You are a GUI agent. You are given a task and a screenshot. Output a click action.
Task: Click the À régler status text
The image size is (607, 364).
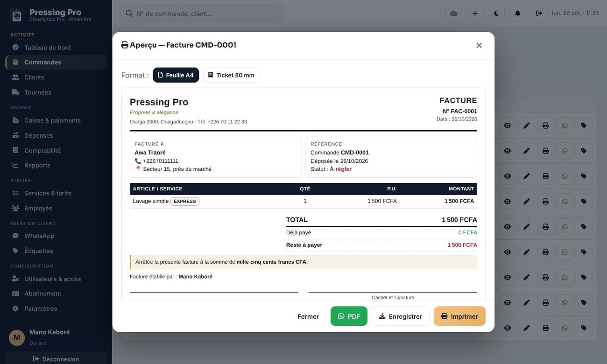coord(340,169)
